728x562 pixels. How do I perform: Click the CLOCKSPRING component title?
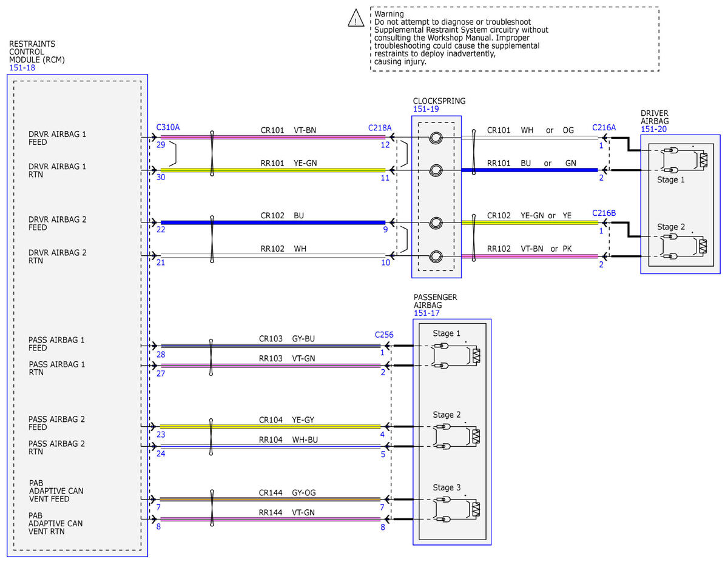click(x=439, y=101)
